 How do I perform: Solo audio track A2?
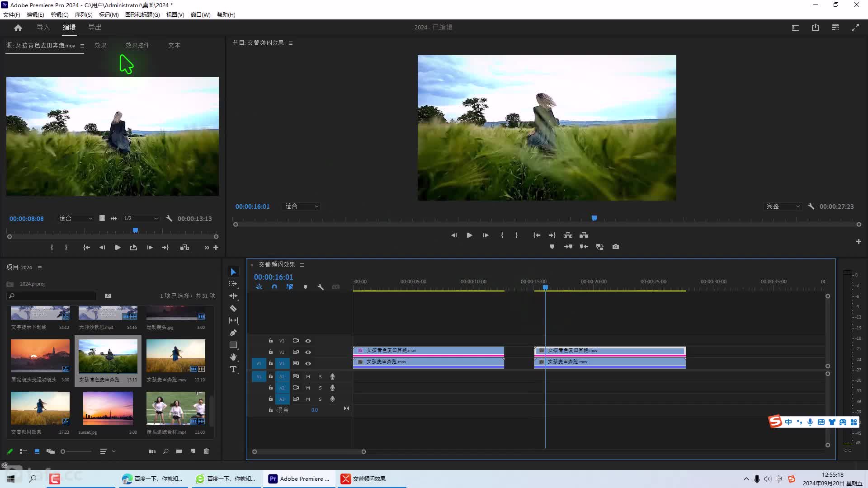tap(321, 388)
